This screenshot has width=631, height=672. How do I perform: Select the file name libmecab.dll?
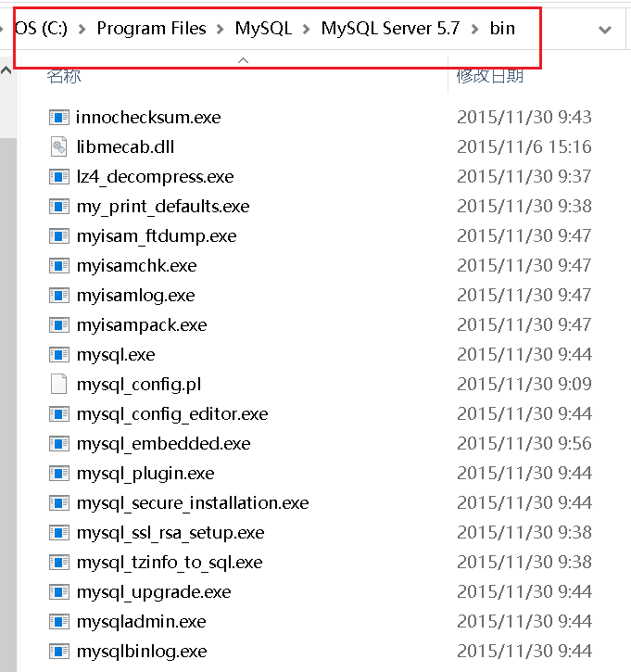[x=125, y=147]
